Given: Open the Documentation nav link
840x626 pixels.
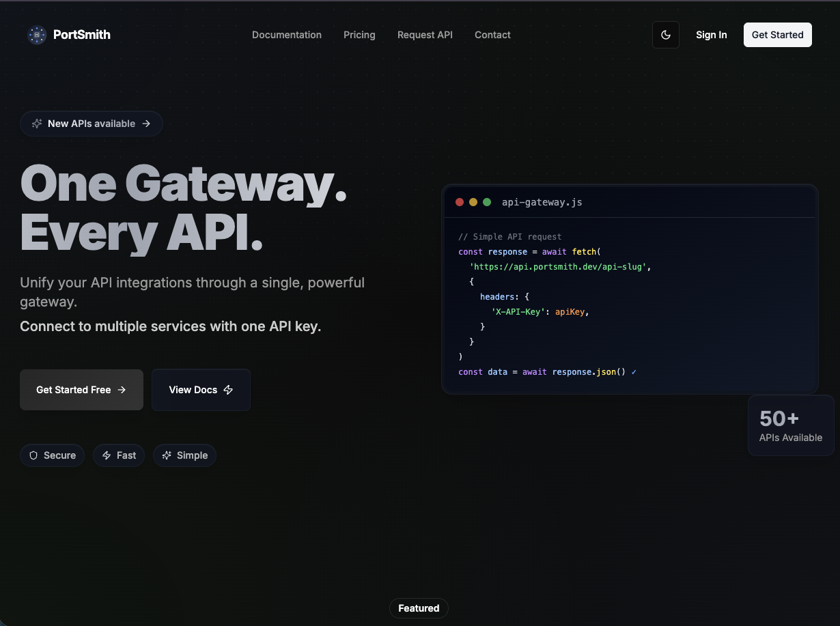Looking at the screenshot, I should (287, 35).
